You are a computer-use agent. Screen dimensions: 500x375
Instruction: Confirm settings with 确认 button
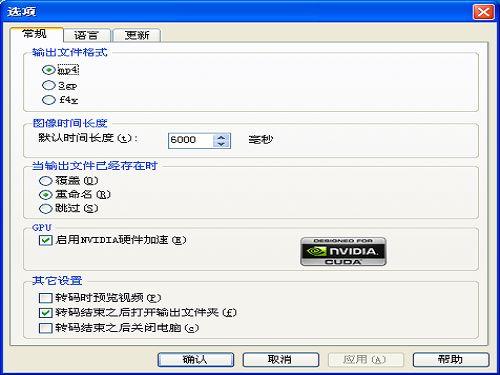(x=196, y=360)
